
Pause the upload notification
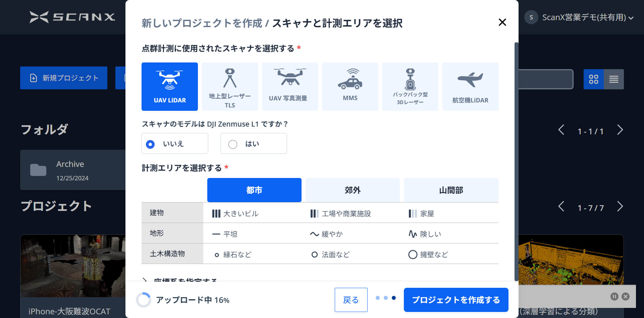(x=614, y=297)
